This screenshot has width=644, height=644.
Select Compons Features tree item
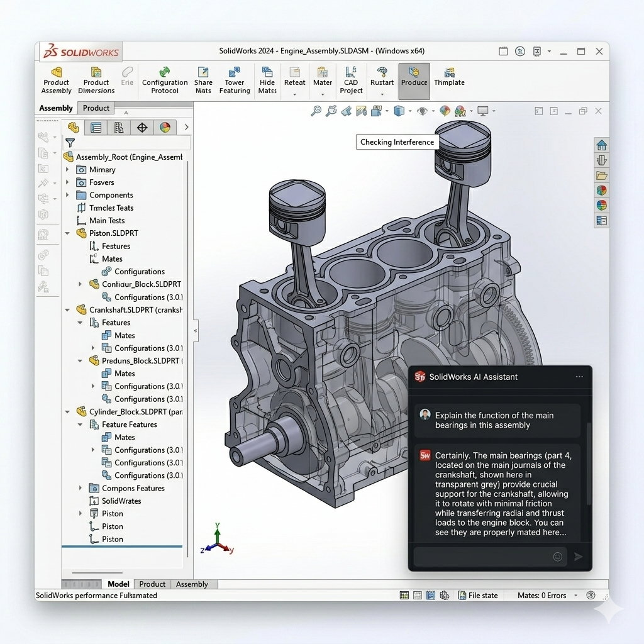(x=126, y=488)
